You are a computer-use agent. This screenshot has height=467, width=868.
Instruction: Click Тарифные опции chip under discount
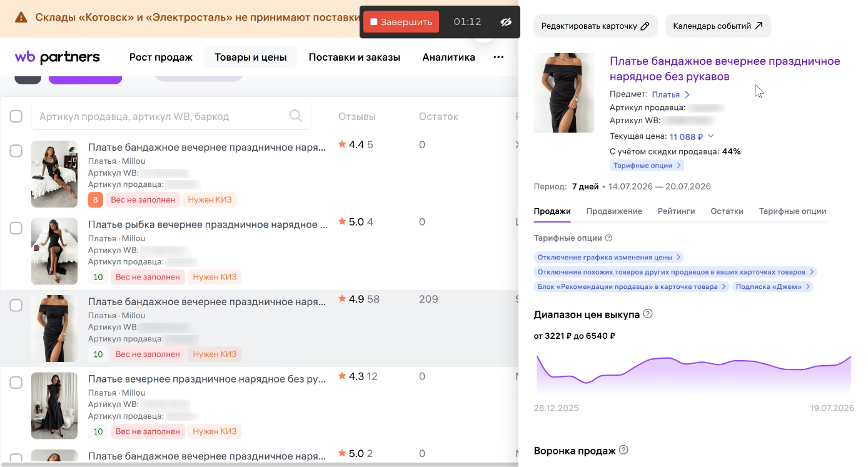click(647, 166)
